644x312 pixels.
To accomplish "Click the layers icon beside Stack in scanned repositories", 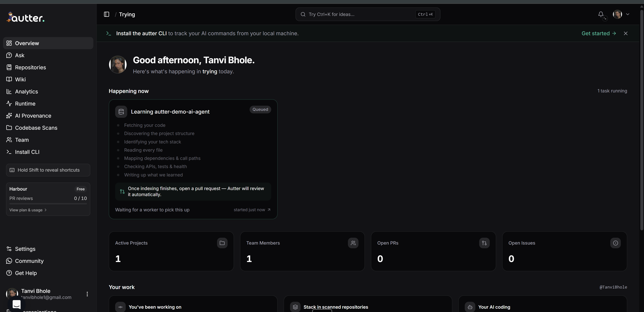I will click(295, 307).
